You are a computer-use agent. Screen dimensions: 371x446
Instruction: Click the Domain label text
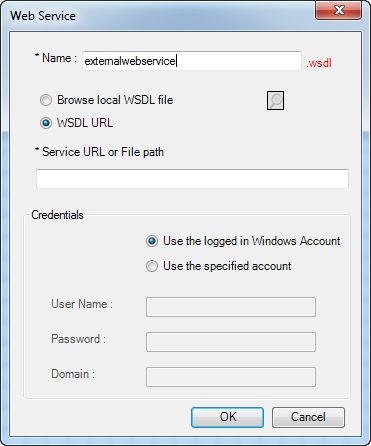[73, 374]
